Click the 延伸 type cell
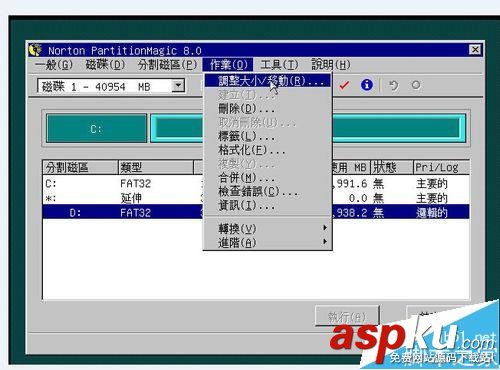Image resolution: width=500 pixels, height=370 pixels. pyautogui.click(x=131, y=198)
